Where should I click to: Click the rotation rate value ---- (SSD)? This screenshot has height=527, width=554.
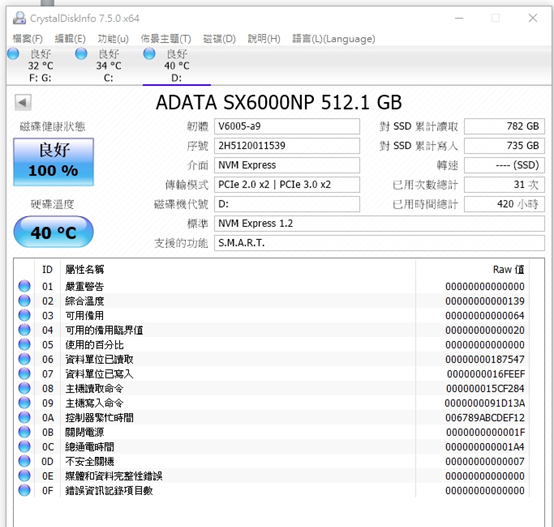click(504, 165)
